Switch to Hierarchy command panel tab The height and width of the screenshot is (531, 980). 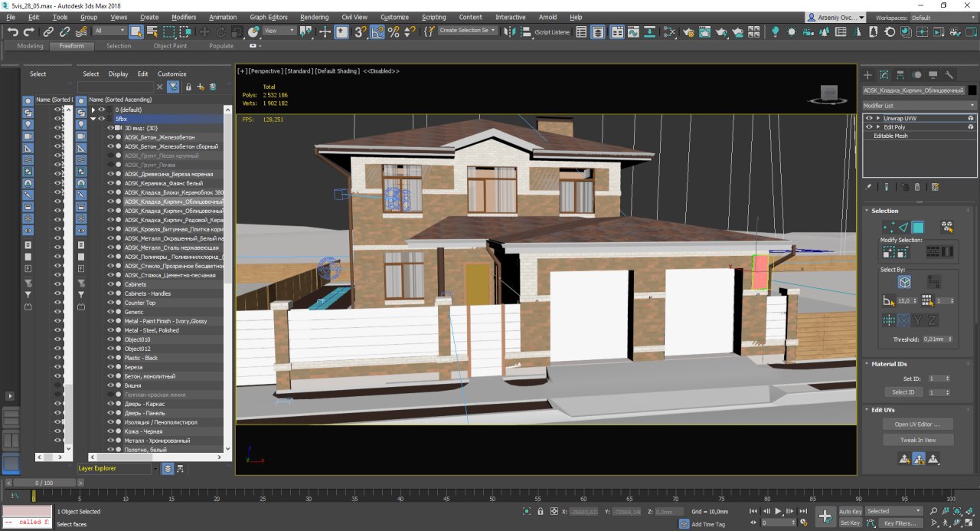click(900, 74)
